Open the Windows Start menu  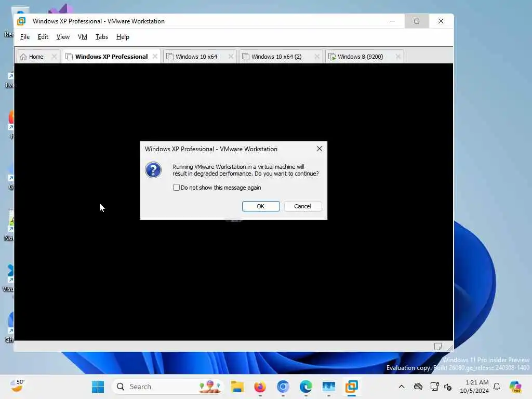pos(98,387)
